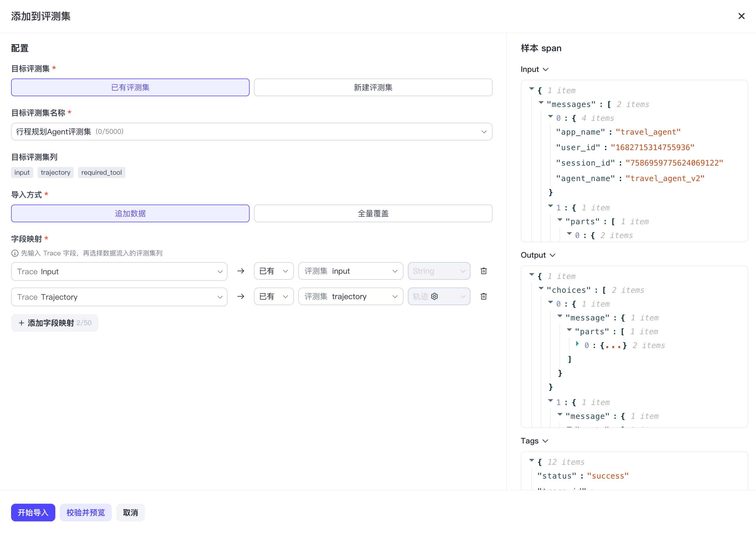Screen dimensions: 756x533
Task: Click the info icon beside field mapping hint
Action: tap(15, 253)
